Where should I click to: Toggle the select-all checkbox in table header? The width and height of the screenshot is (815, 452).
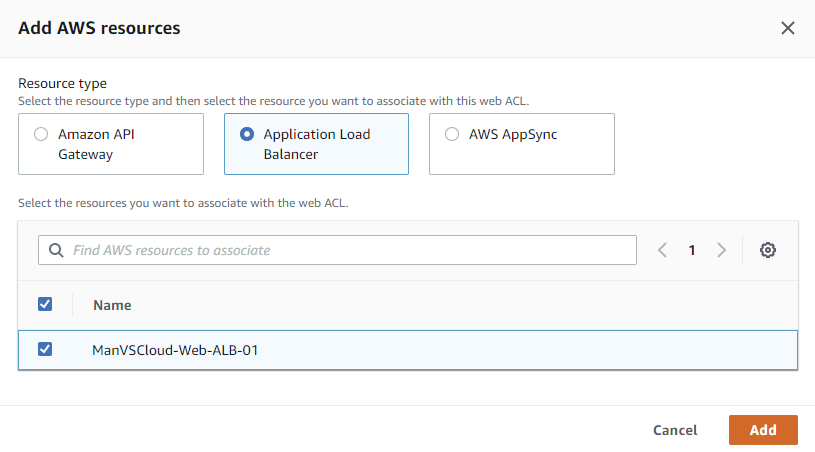pos(45,304)
